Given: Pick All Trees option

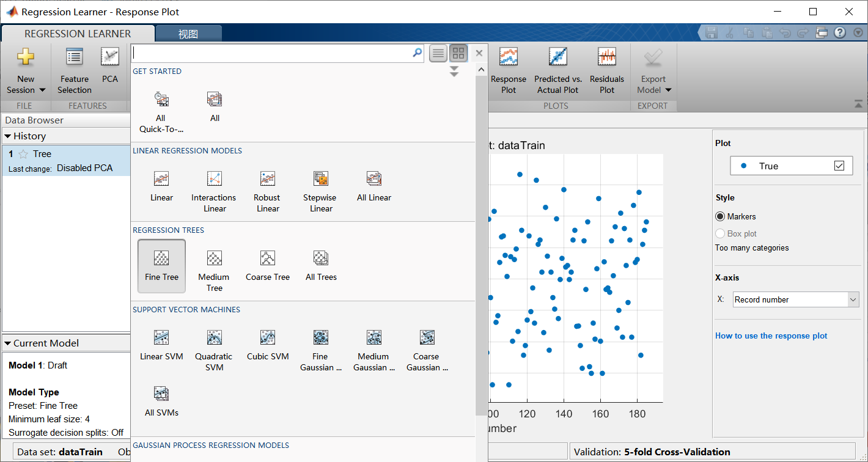Looking at the screenshot, I should coord(321,266).
